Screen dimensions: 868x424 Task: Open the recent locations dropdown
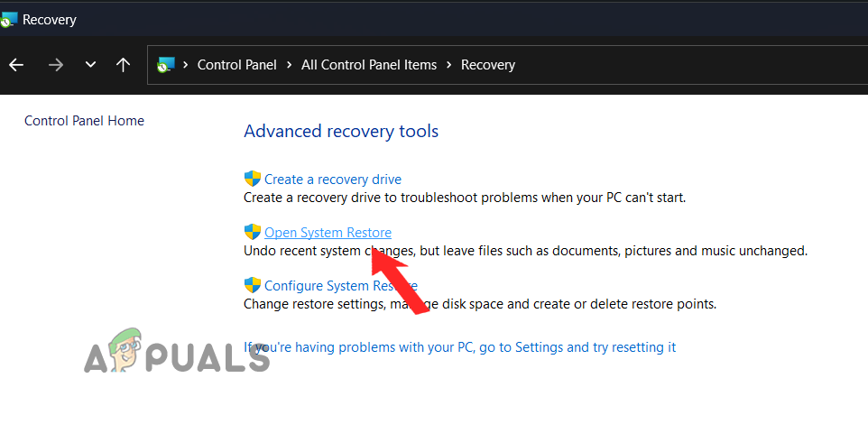click(90, 65)
